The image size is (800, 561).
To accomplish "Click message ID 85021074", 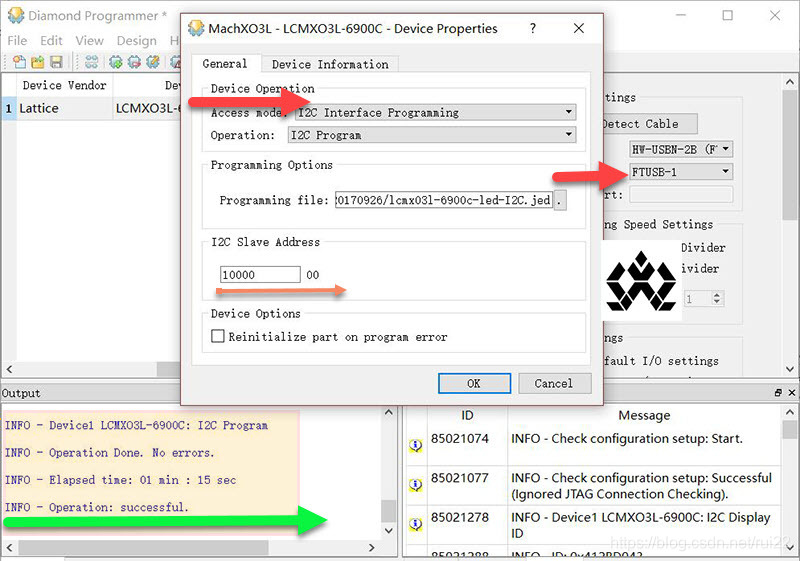I will click(x=460, y=438).
